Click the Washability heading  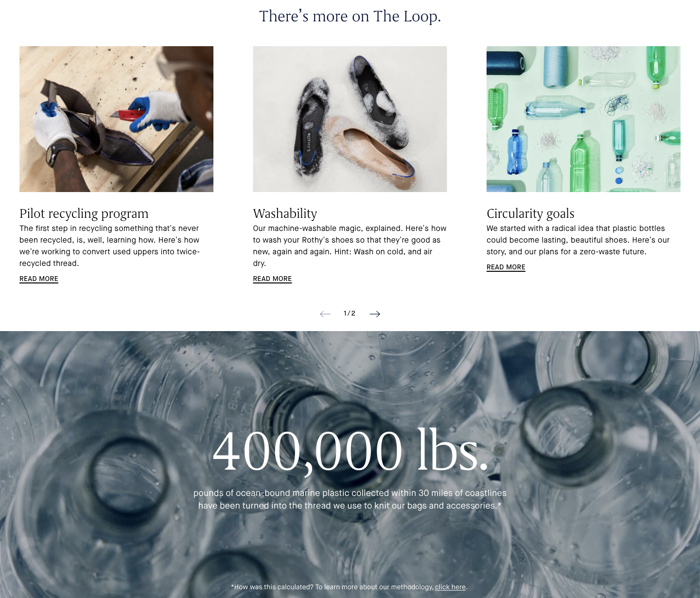point(285,213)
